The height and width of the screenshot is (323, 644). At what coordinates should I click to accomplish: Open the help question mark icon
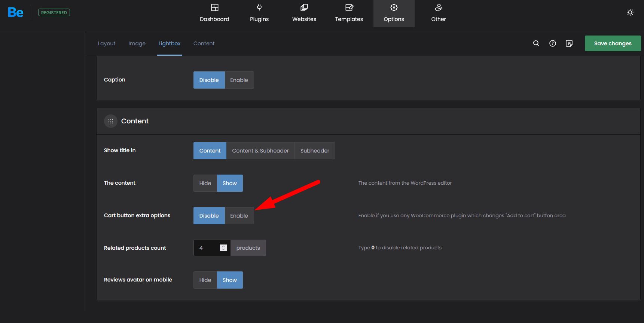(552, 43)
